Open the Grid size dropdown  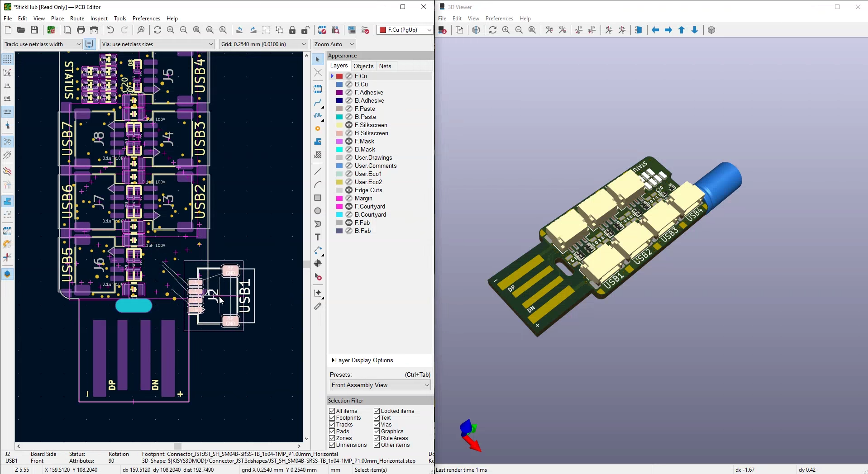[x=263, y=44]
